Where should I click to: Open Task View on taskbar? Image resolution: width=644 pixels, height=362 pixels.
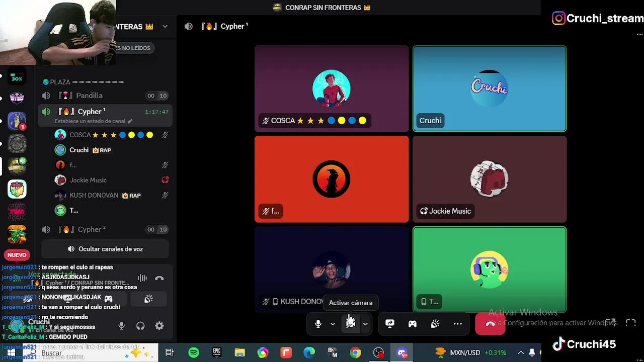(170, 353)
